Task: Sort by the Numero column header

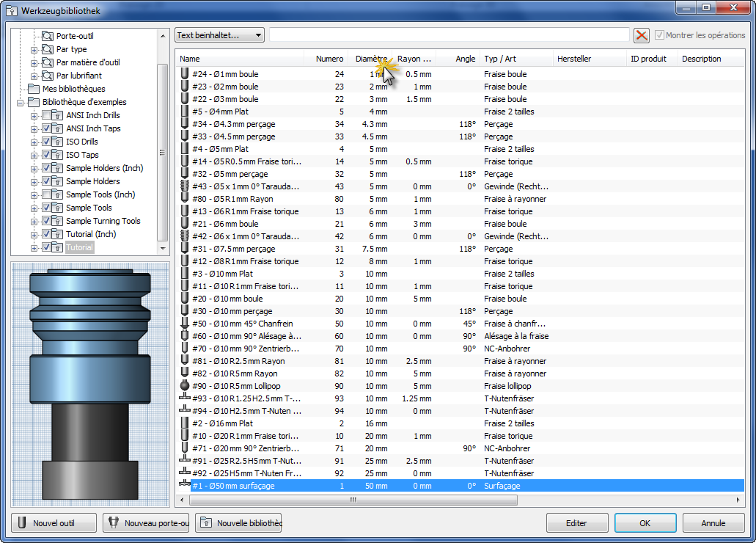Action: tap(326, 59)
